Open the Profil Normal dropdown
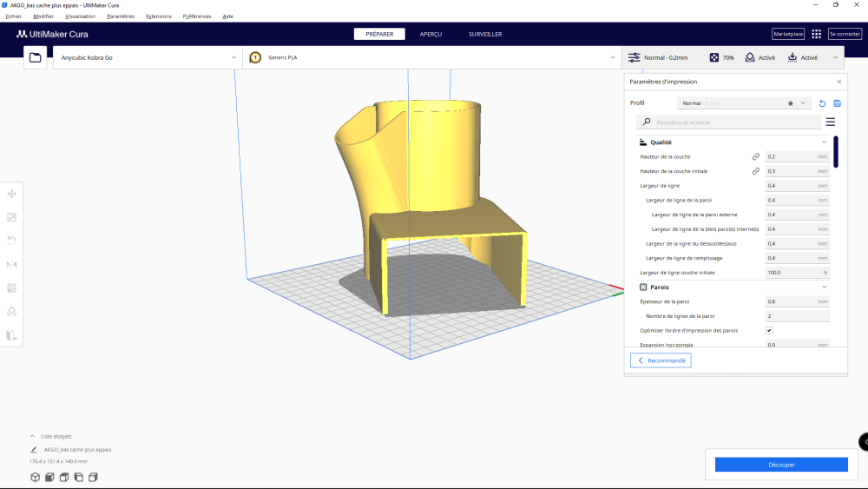 click(744, 103)
